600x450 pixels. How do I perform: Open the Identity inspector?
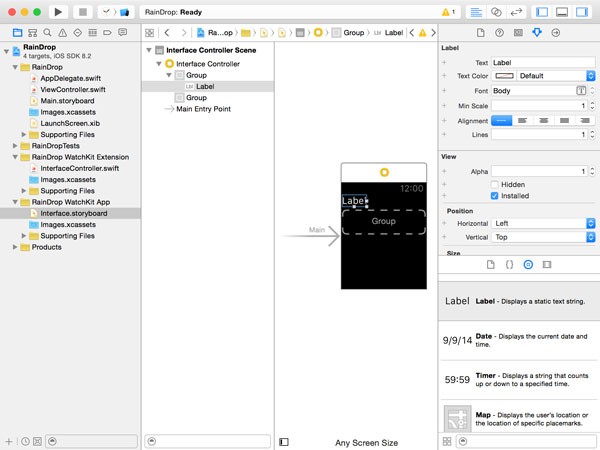coord(518,33)
